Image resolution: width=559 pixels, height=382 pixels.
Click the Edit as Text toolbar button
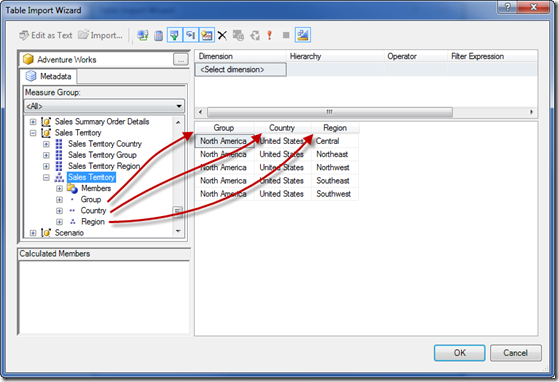tap(46, 35)
